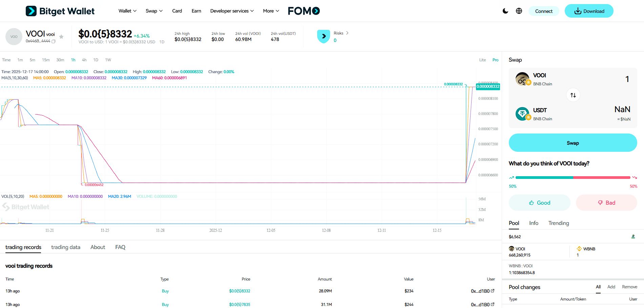
Task: Switch chart to Lite mode
Action: [x=482, y=60]
